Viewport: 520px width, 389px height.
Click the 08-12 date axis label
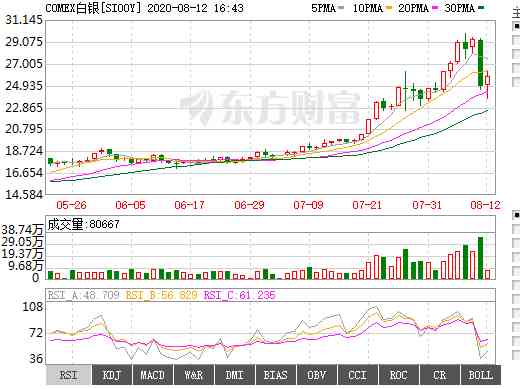point(485,205)
